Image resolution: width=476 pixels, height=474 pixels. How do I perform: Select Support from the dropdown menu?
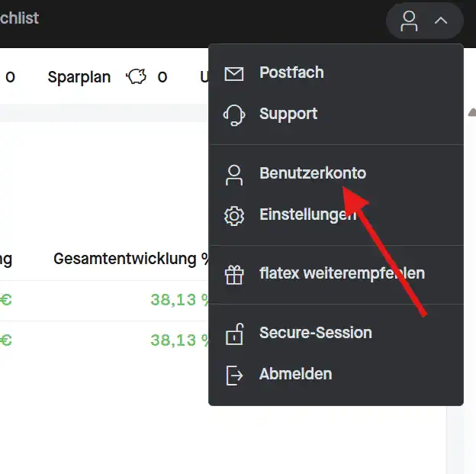click(x=288, y=114)
